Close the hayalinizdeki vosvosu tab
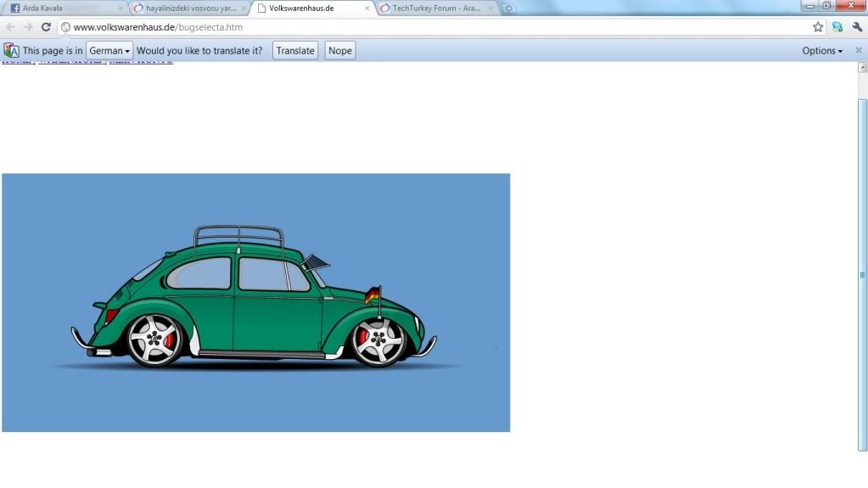This screenshot has width=868, height=488. (x=244, y=8)
